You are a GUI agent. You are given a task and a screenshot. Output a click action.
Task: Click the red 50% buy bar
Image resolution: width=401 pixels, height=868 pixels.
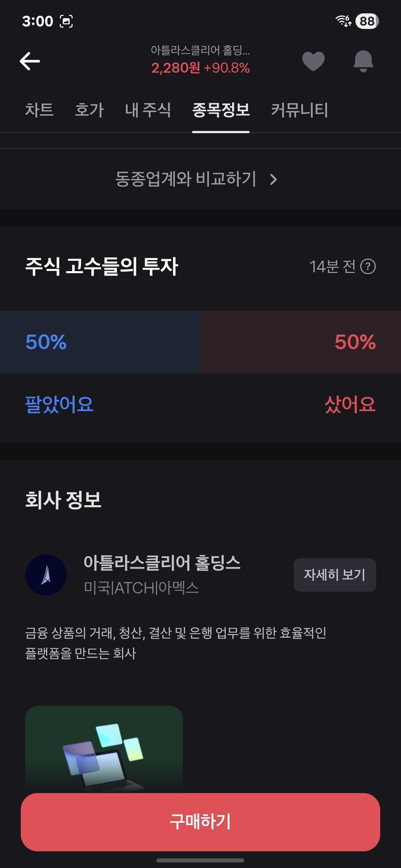point(301,342)
